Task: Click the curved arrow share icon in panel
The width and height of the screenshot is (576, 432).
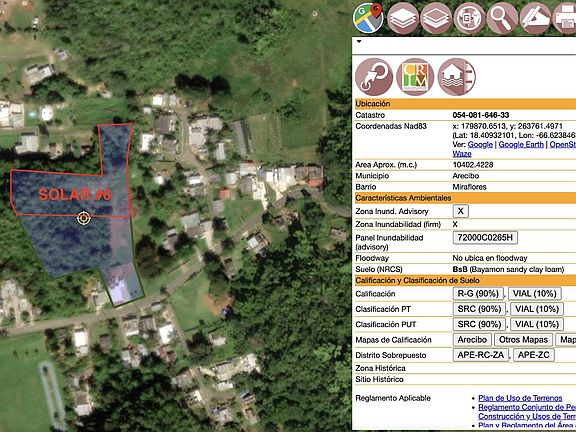Action: tap(374, 77)
